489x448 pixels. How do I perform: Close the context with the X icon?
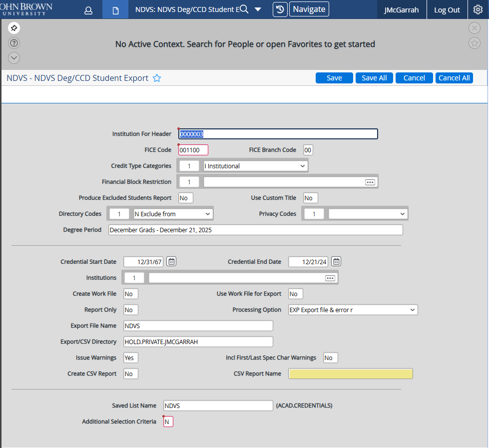[475, 28]
